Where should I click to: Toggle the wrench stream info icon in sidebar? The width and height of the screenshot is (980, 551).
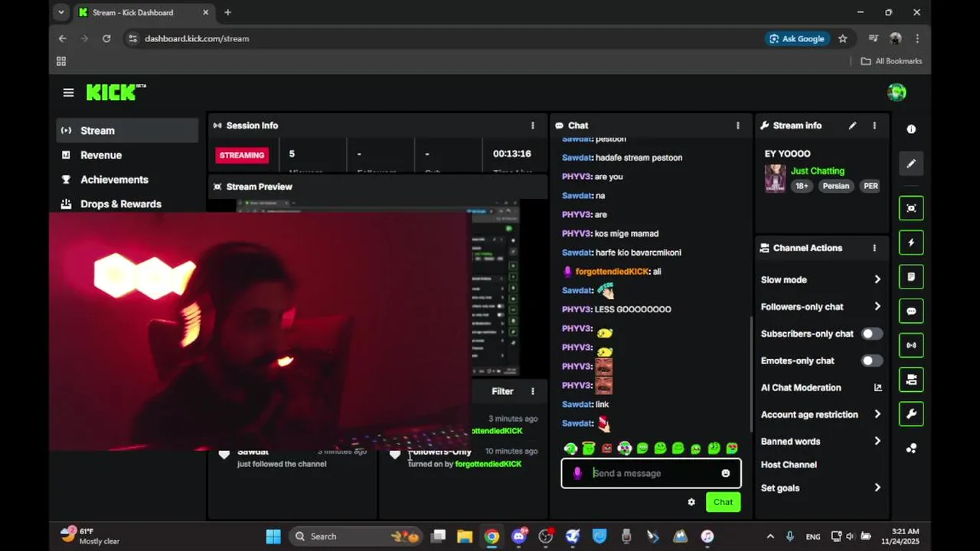[x=911, y=414]
